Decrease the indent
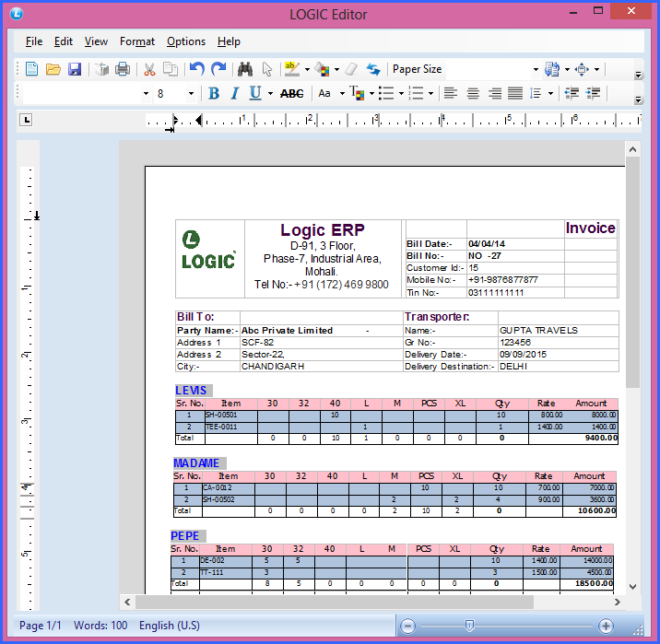The height and width of the screenshot is (644, 660). [x=572, y=93]
